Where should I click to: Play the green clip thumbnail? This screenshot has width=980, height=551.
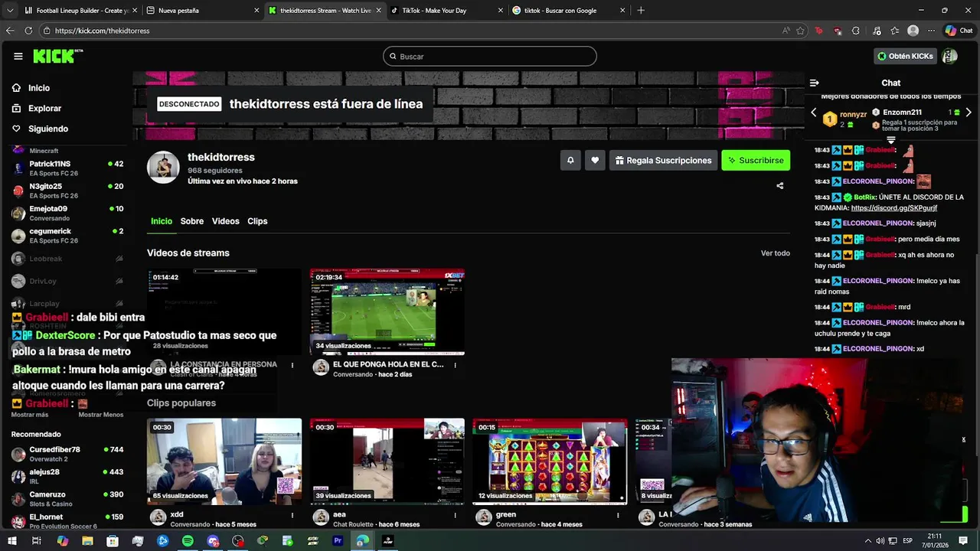pos(550,461)
